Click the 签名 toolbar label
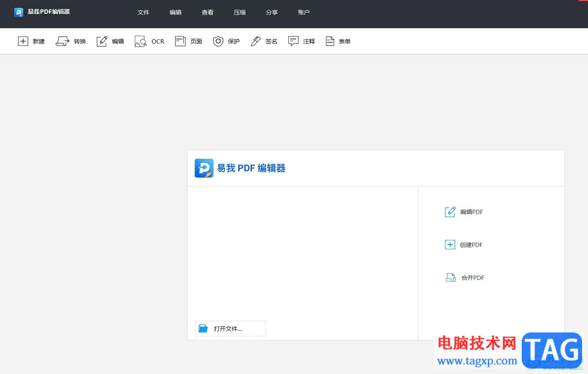Screen dimensions: 588x374 pyautogui.click(x=271, y=41)
